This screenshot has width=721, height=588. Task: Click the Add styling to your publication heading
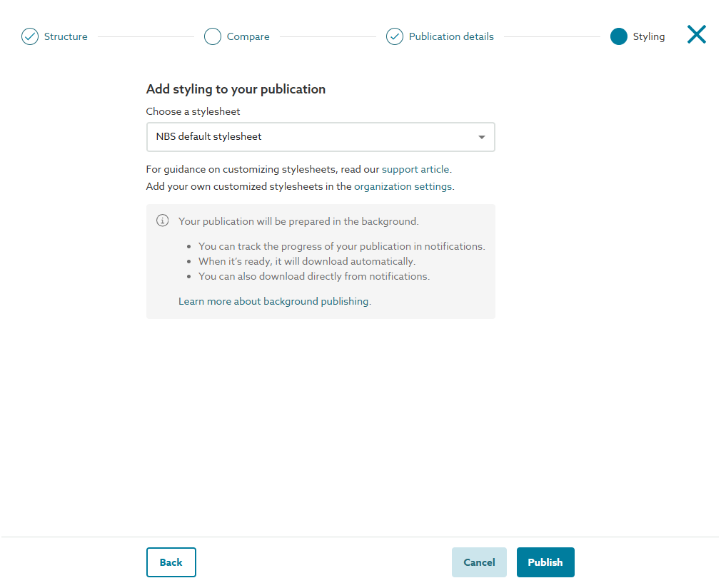236,89
